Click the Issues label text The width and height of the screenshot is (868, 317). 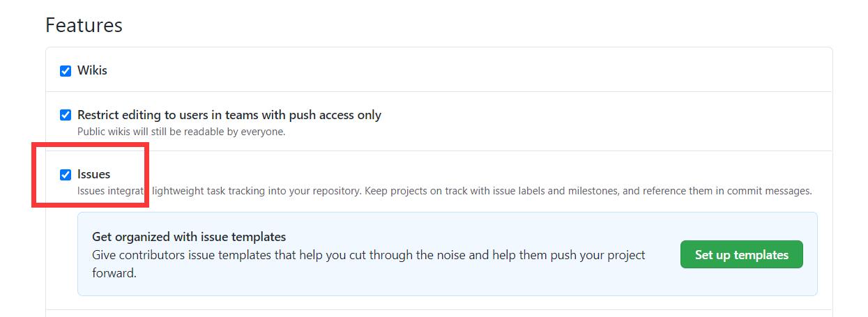tap(93, 174)
